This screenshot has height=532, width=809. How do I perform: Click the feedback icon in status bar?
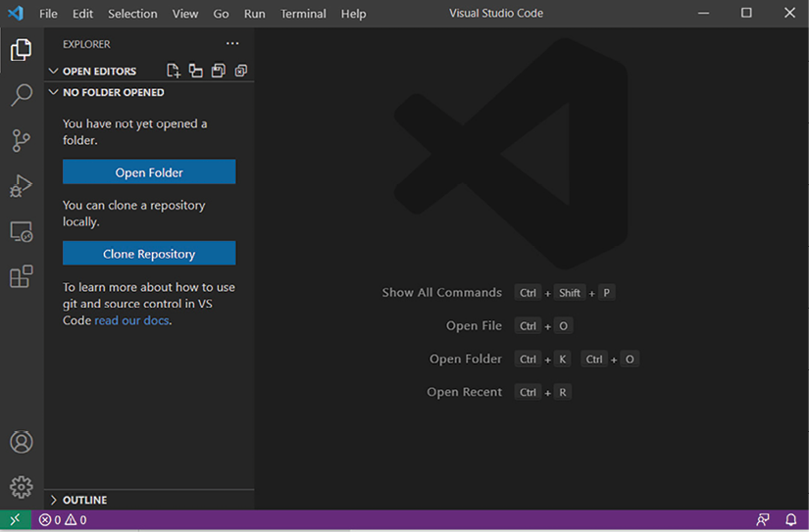point(763,519)
